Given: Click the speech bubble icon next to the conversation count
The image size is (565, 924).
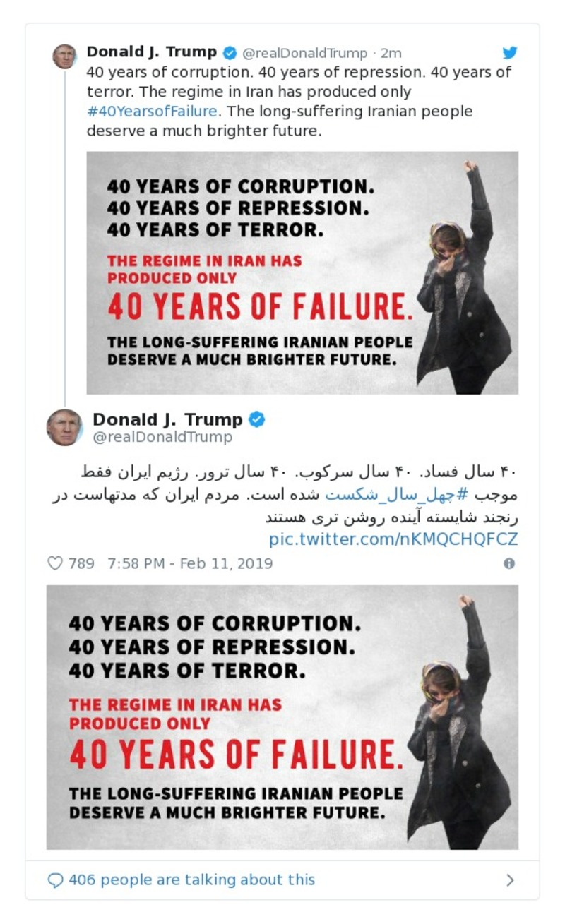Looking at the screenshot, I should tap(55, 879).
